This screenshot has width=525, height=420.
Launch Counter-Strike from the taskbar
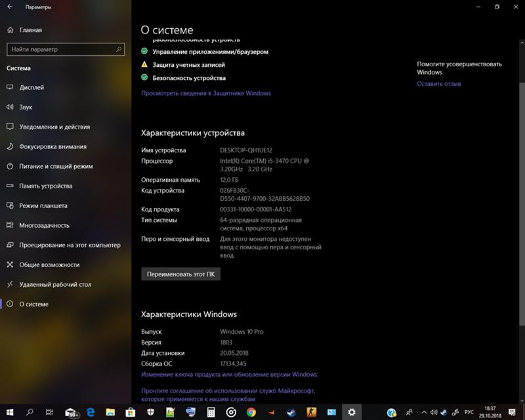coord(311,412)
